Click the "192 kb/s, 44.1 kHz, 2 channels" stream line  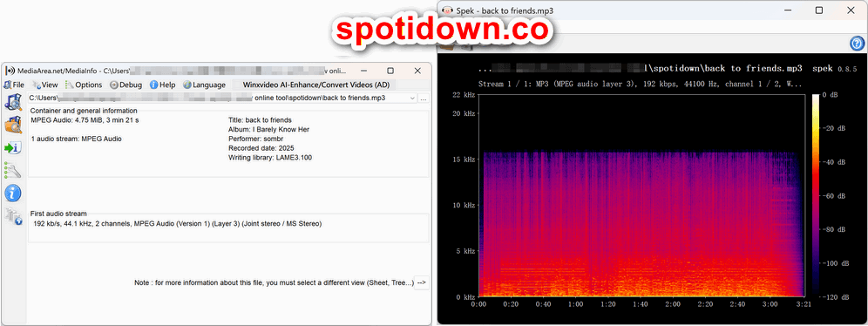178,224
